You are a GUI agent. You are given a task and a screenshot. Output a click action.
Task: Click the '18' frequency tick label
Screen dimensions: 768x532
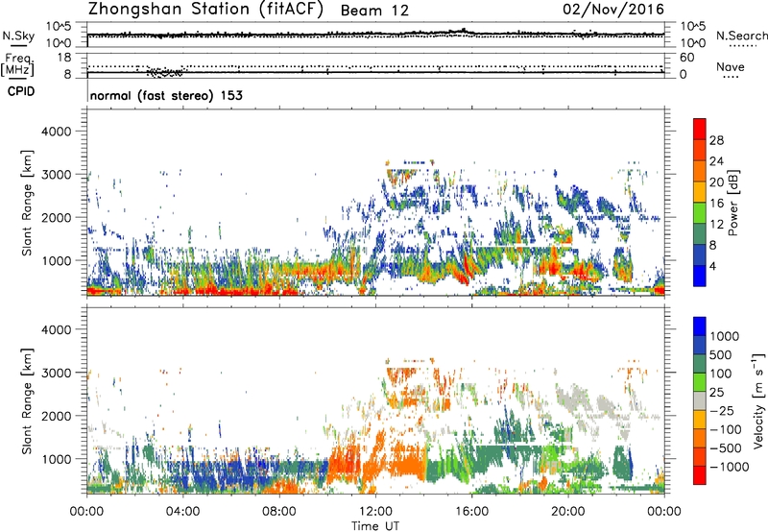click(x=64, y=58)
